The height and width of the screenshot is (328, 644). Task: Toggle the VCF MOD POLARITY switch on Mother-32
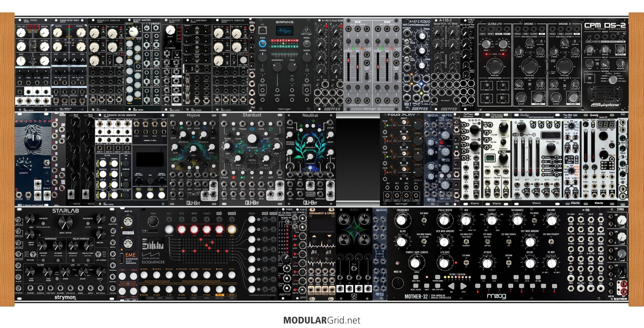pyautogui.click(x=550, y=241)
